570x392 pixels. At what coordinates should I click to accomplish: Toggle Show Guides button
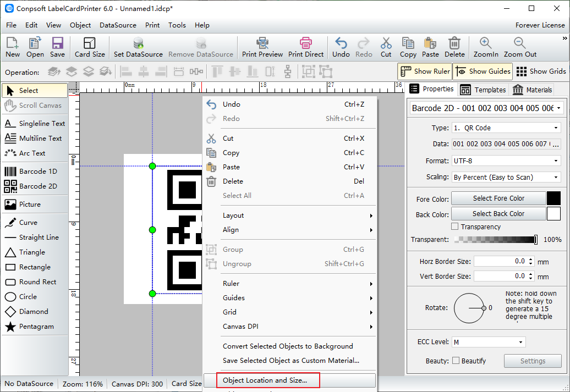(483, 71)
